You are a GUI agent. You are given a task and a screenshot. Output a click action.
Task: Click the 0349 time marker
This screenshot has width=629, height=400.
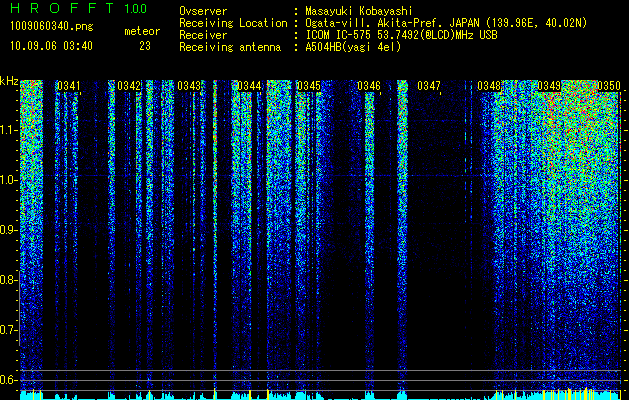coord(549,86)
